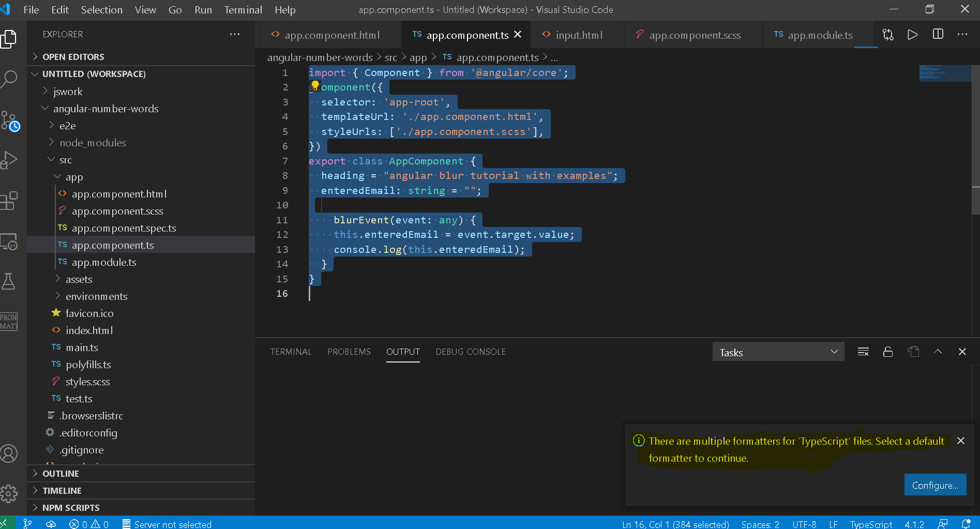The height and width of the screenshot is (529, 980).
Task: Expand the OUTLINE section
Action: point(141,474)
